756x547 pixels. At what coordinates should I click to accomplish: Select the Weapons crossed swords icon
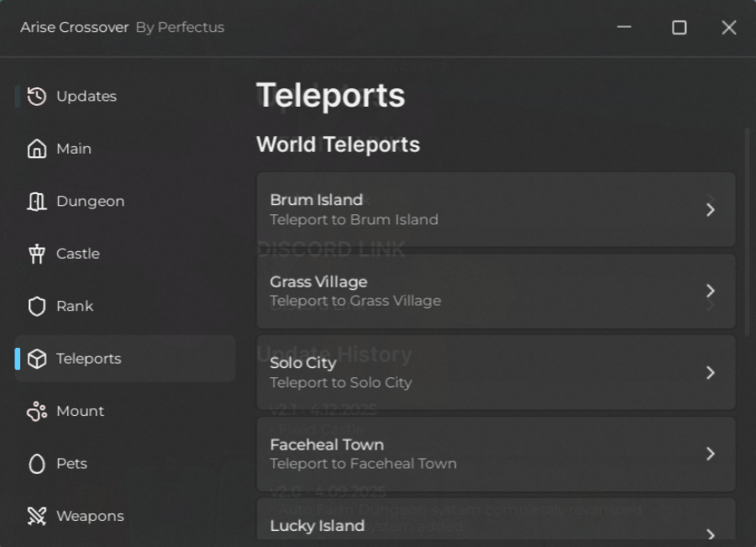[37, 516]
